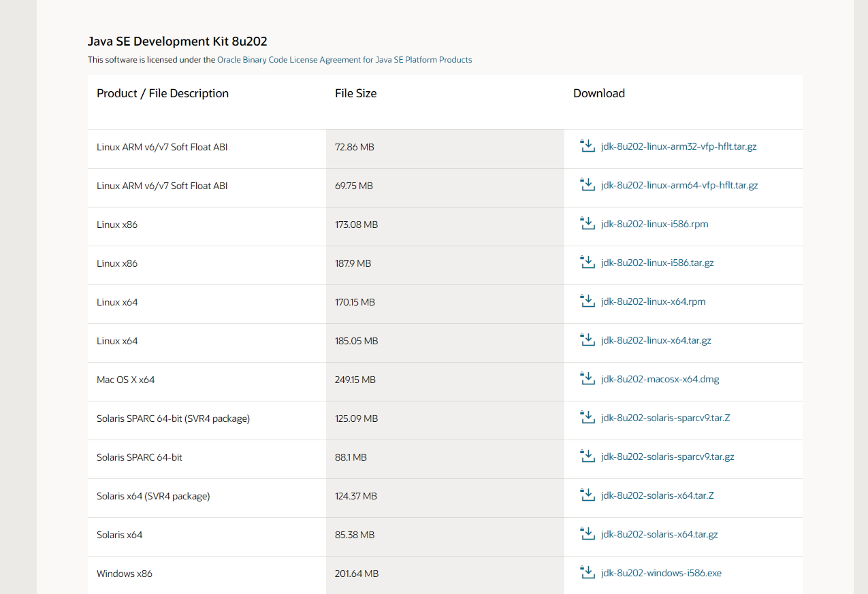Click jdk-8u202-solaris-x64.tar.Z download link
Viewport: 868px width, 594px height.
click(657, 495)
